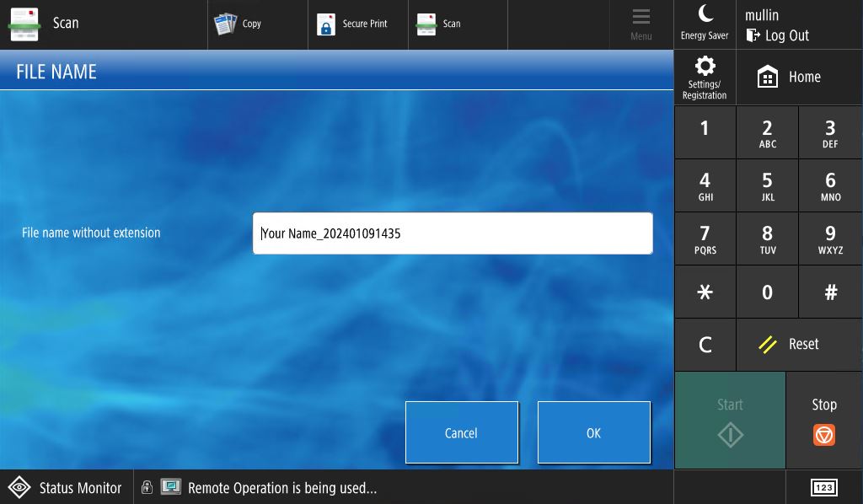This screenshot has width=863, height=504.
Task: Click the FILE NAME title
Action: (x=56, y=72)
